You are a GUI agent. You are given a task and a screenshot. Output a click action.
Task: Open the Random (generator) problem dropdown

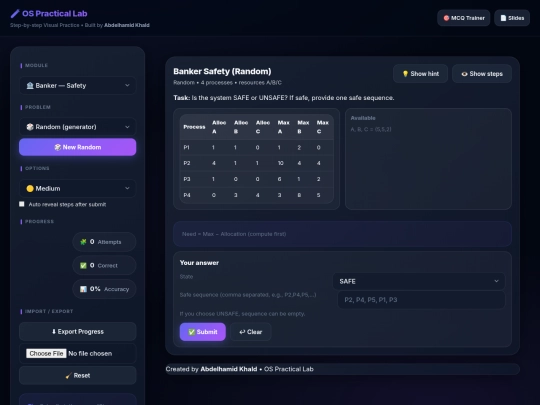tap(77, 127)
